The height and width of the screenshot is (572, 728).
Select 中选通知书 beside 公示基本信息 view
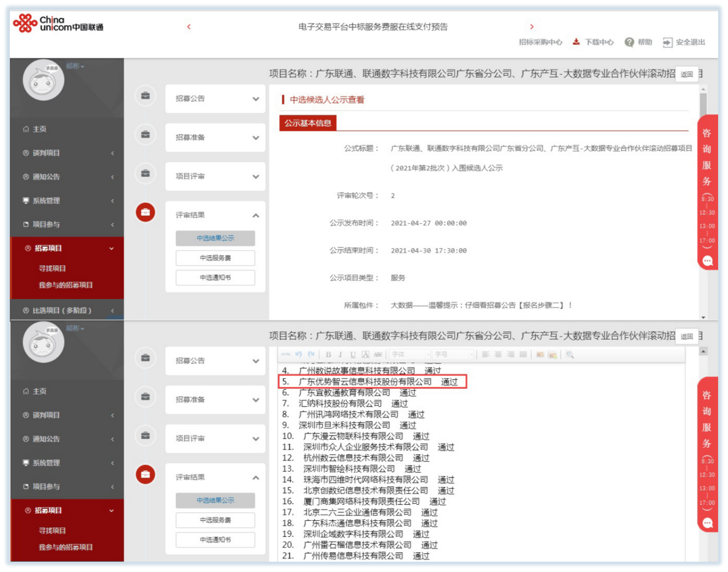(x=215, y=278)
